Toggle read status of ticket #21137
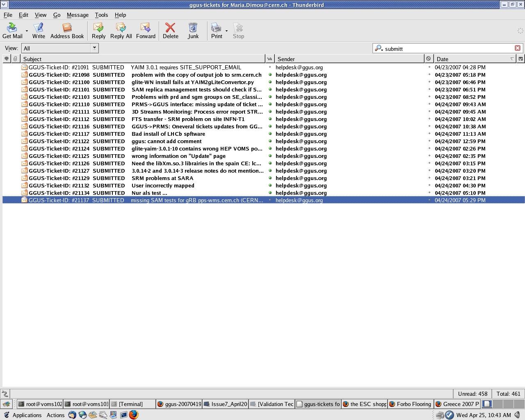 pyautogui.click(x=270, y=201)
